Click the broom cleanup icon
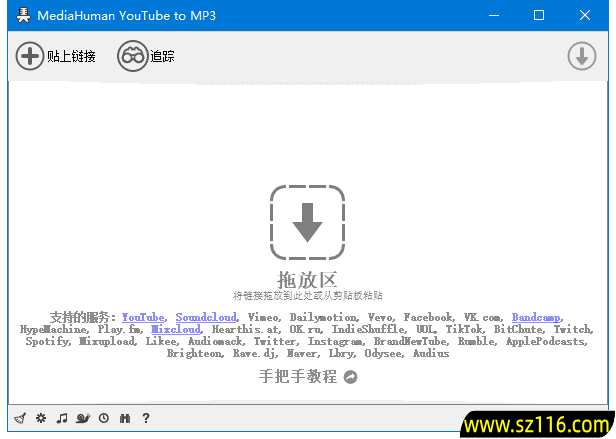 coord(20,418)
